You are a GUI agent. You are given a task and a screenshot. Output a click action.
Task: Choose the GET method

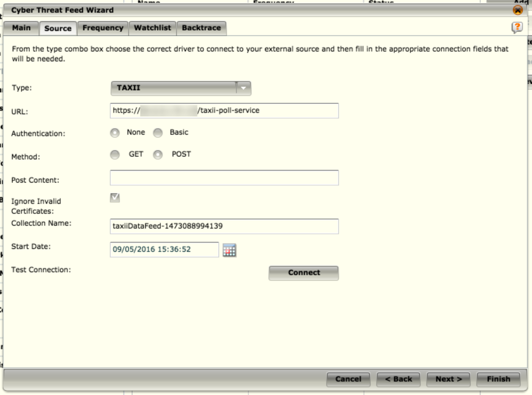click(x=115, y=155)
